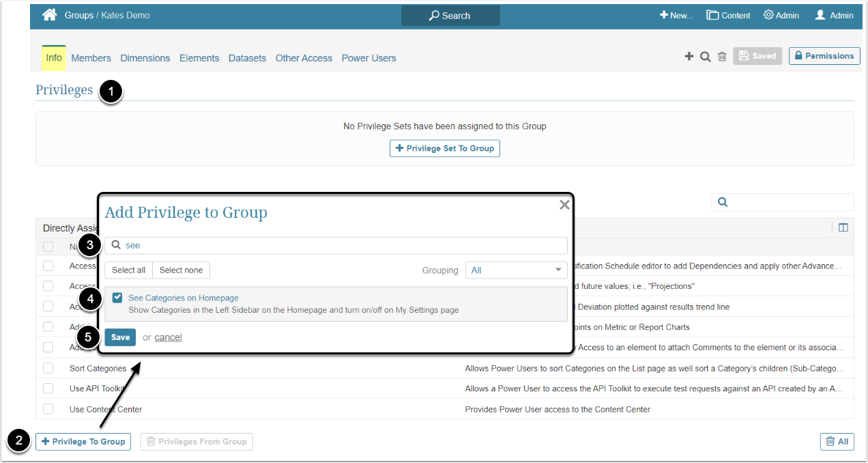The width and height of the screenshot is (868, 463).
Task: Uncheck See Categories on Homepage checkbox
Action: 117,298
